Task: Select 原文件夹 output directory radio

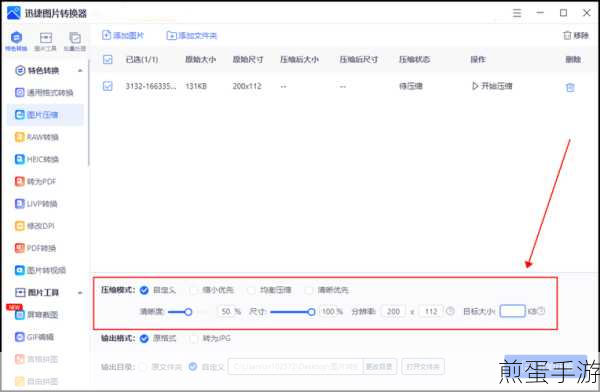Action: [142, 367]
